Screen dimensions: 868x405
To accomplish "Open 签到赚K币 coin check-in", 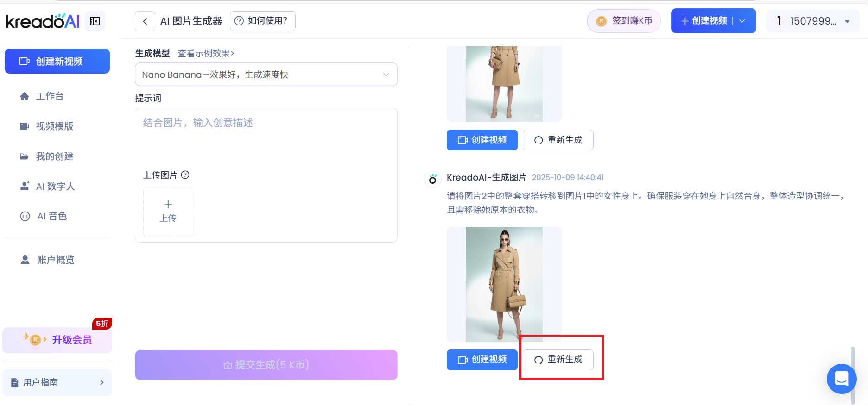I will pos(624,21).
